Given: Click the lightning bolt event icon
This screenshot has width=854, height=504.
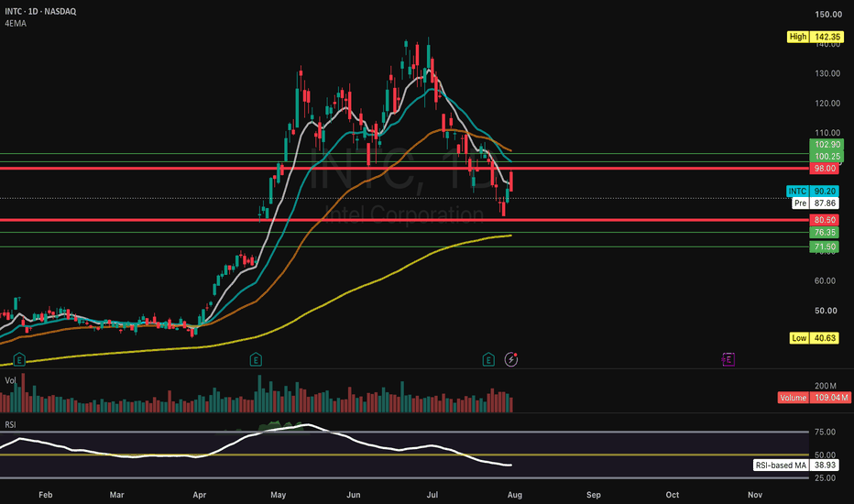Looking at the screenshot, I should pyautogui.click(x=511, y=359).
